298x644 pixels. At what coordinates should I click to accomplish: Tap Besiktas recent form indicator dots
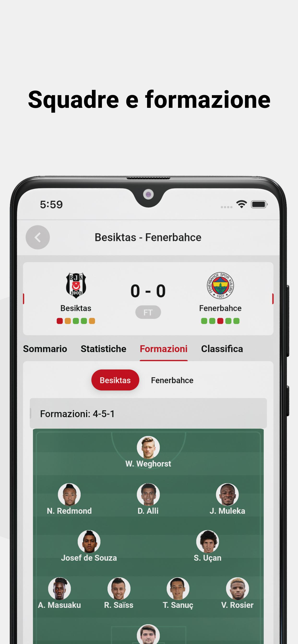[76, 321]
